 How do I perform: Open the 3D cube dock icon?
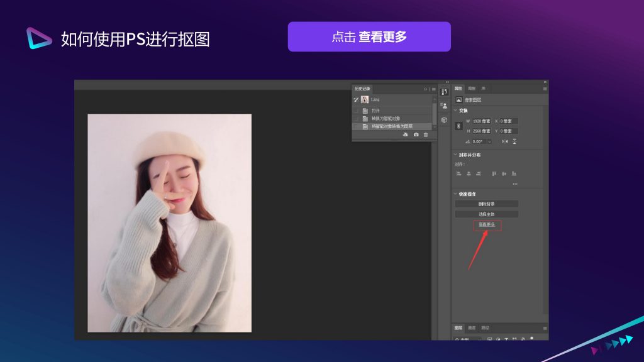[x=444, y=119]
